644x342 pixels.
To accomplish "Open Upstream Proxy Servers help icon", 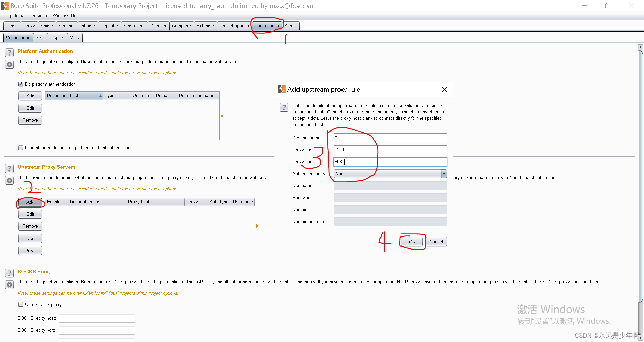I will (9, 168).
